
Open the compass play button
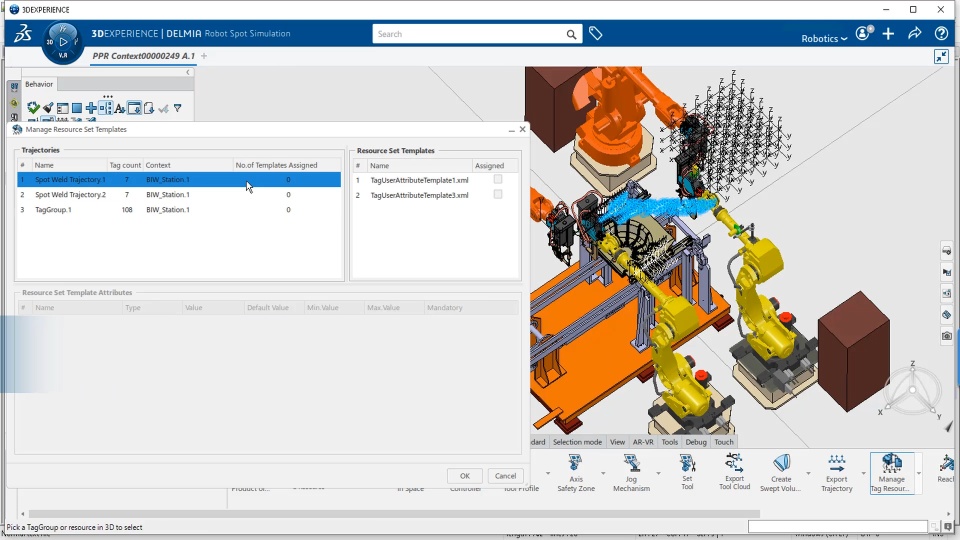[63, 42]
